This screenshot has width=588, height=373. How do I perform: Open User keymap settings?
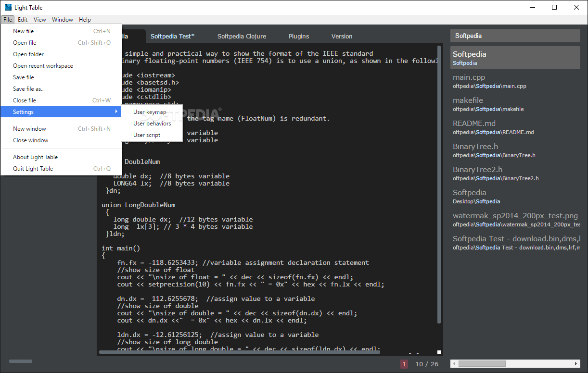pyautogui.click(x=152, y=112)
